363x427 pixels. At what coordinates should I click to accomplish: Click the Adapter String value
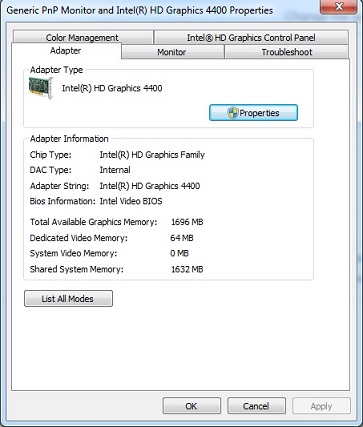150,186
